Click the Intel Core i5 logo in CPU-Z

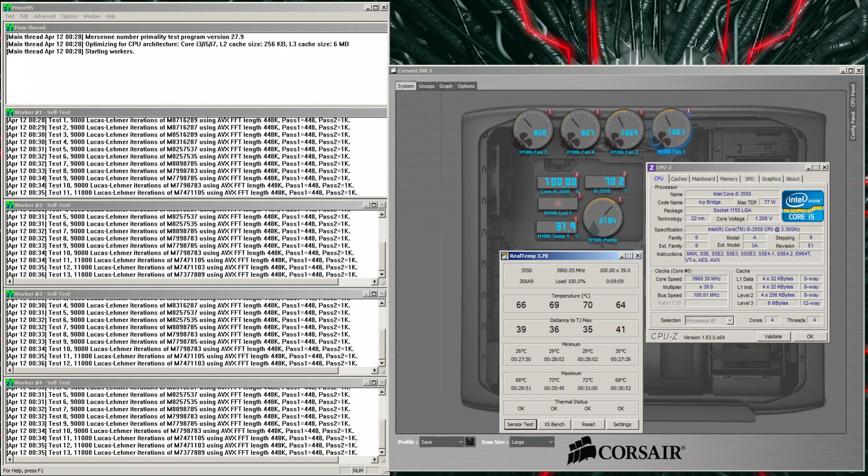803,206
